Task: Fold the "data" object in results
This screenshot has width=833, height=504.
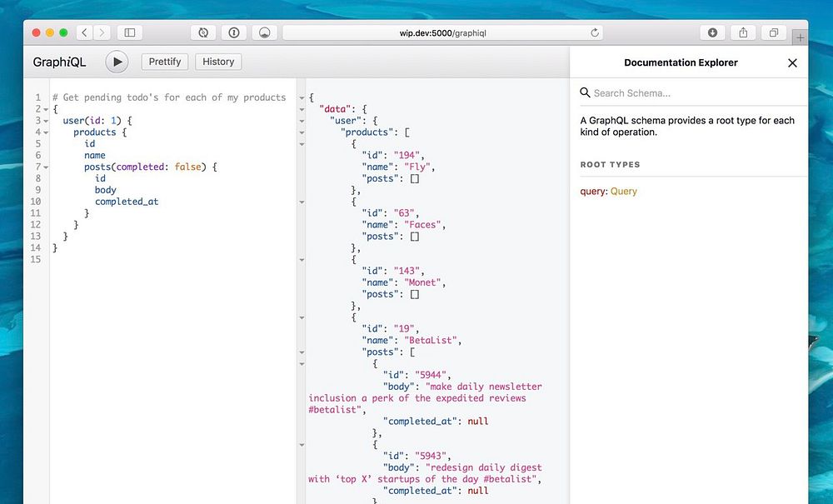Action: coord(302,109)
